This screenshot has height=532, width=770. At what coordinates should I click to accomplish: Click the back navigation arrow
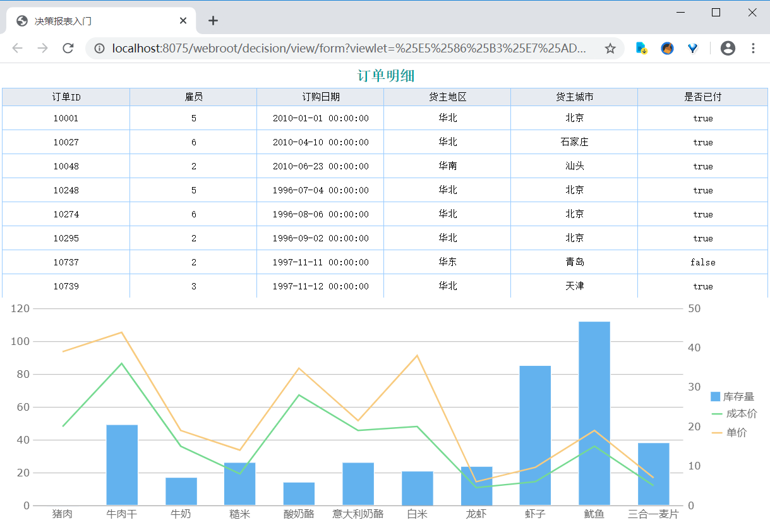17,49
